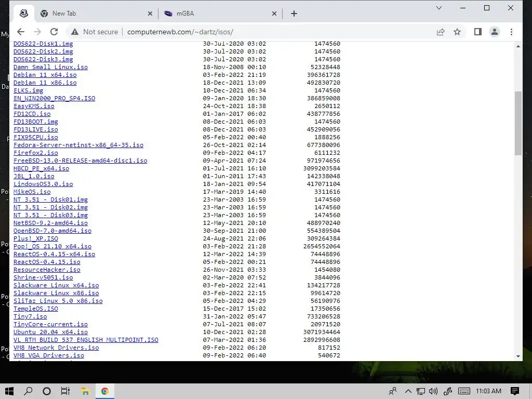Open the People icon in system tray
This screenshot has height=399, width=532.
click(x=393, y=391)
